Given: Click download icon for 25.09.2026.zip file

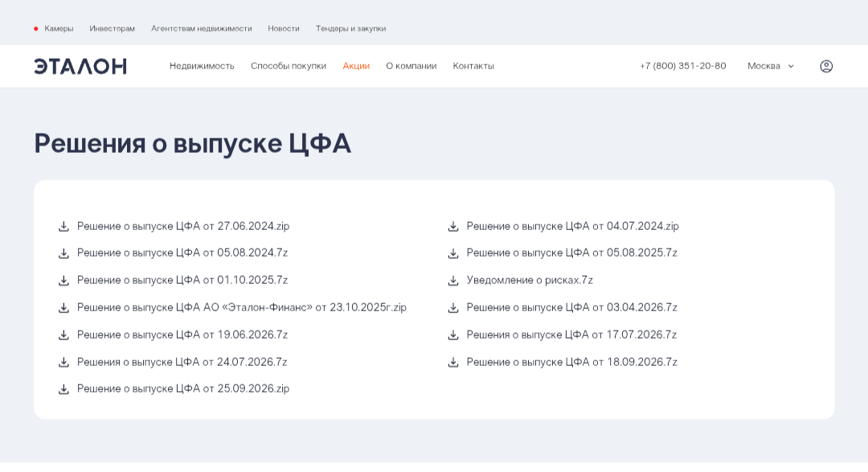Looking at the screenshot, I should (x=63, y=389).
